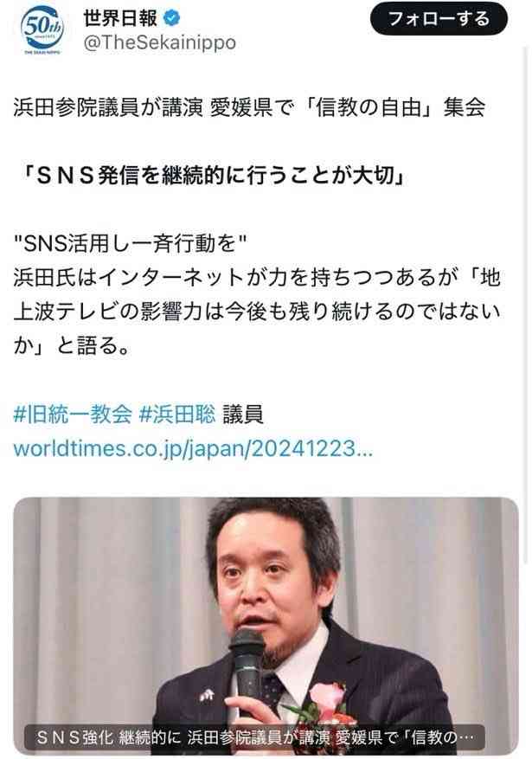Click the か」と語る。closing line
This screenshot has height=759, width=532.
(x=72, y=345)
